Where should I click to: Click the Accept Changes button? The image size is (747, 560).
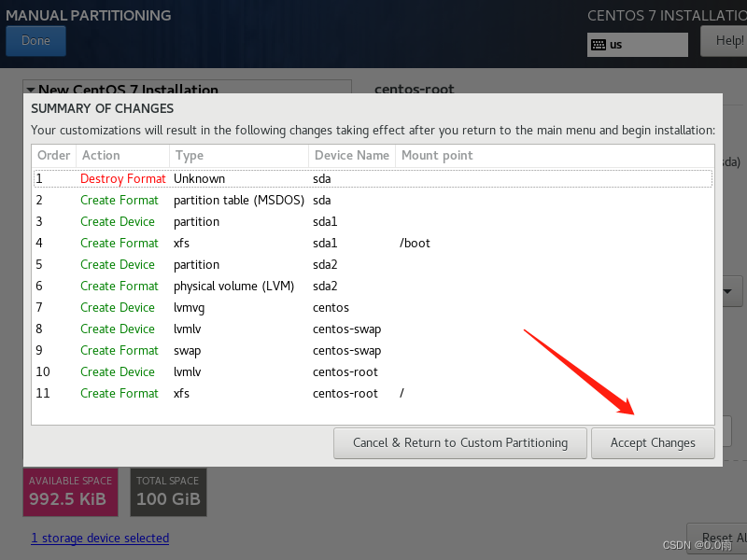653,442
